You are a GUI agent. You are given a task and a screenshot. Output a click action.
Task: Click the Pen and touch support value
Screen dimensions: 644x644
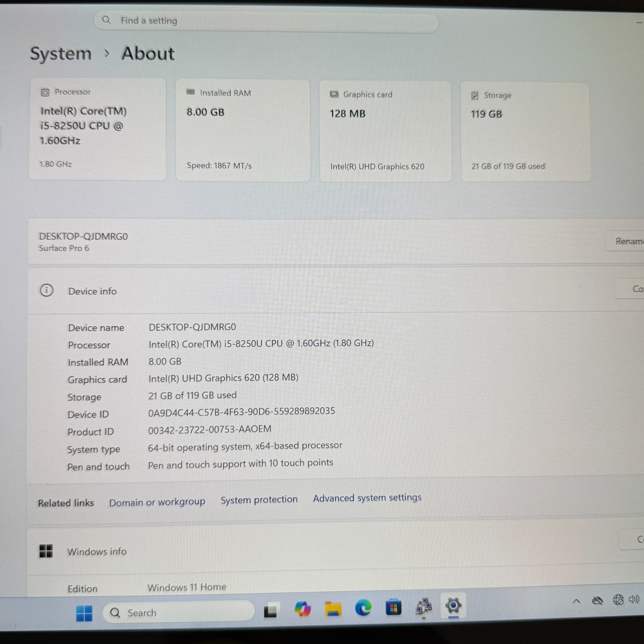point(241,464)
